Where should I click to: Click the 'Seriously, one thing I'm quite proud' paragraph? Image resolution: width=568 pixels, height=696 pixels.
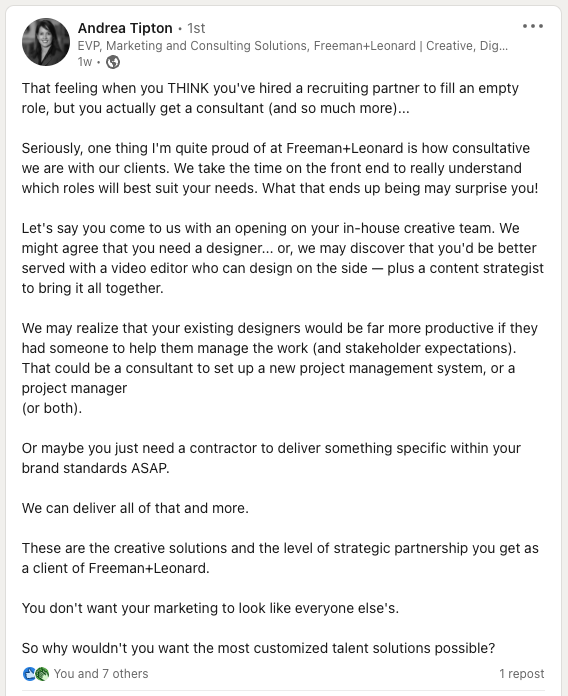click(280, 168)
